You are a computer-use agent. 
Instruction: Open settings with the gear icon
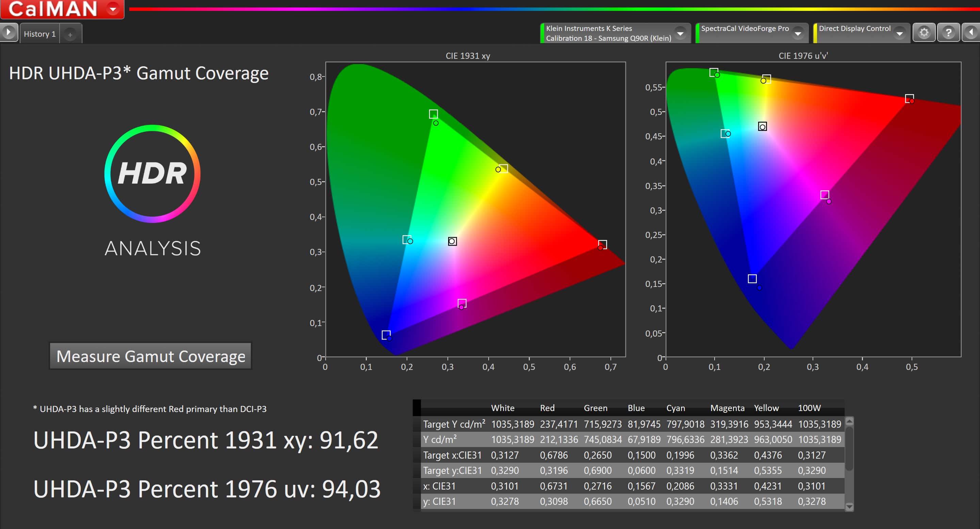pos(924,33)
